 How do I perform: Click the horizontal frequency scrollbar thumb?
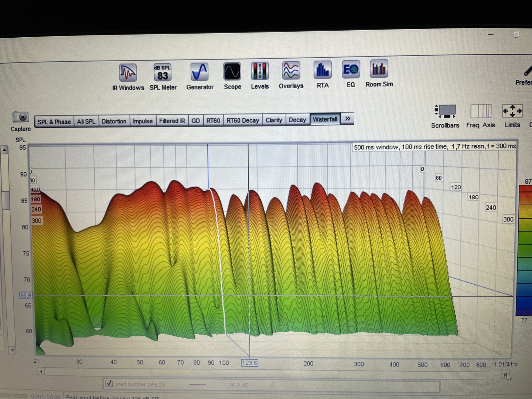(x=244, y=373)
